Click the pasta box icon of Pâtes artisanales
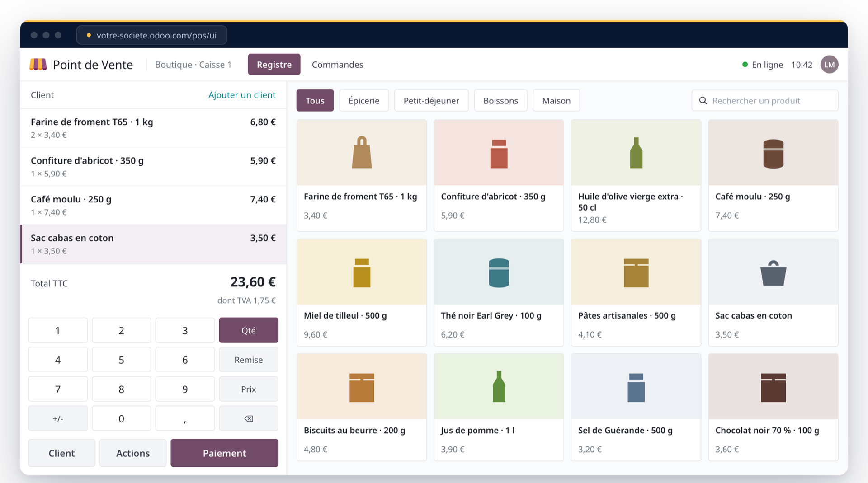Viewport: 868px width, 483px height. tap(636, 273)
